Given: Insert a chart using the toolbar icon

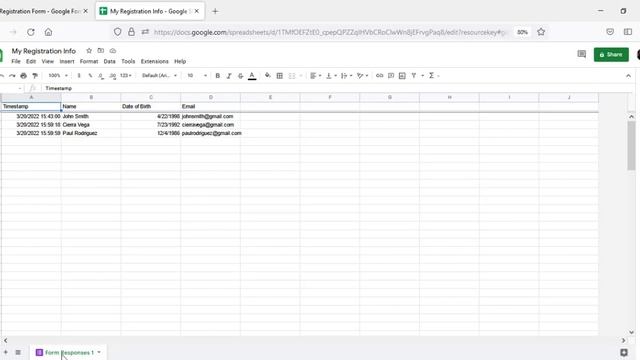Looking at the screenshot, I should pyautogui.click(x=402, y=76).
